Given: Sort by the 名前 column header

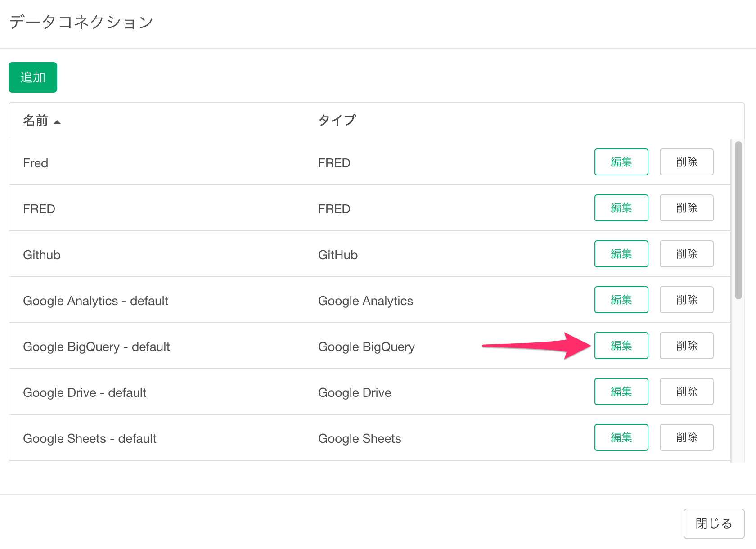Looking at the screenshot, I should coord(41,121).
